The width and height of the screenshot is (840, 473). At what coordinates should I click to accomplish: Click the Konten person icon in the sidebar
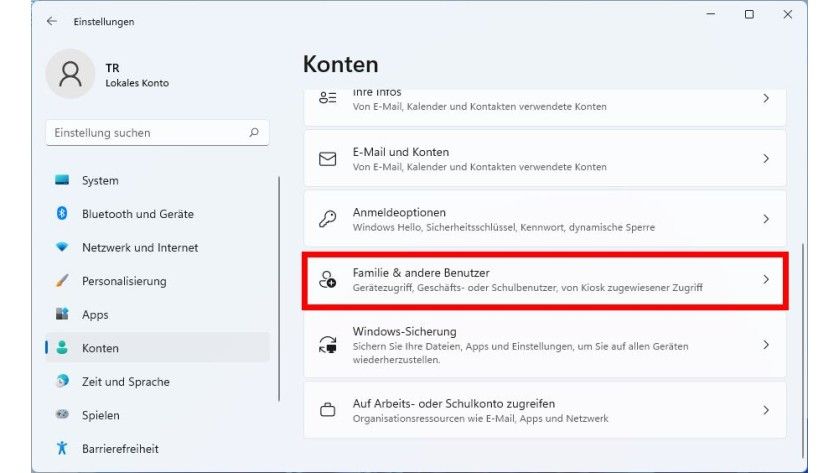tap(62, 348)
